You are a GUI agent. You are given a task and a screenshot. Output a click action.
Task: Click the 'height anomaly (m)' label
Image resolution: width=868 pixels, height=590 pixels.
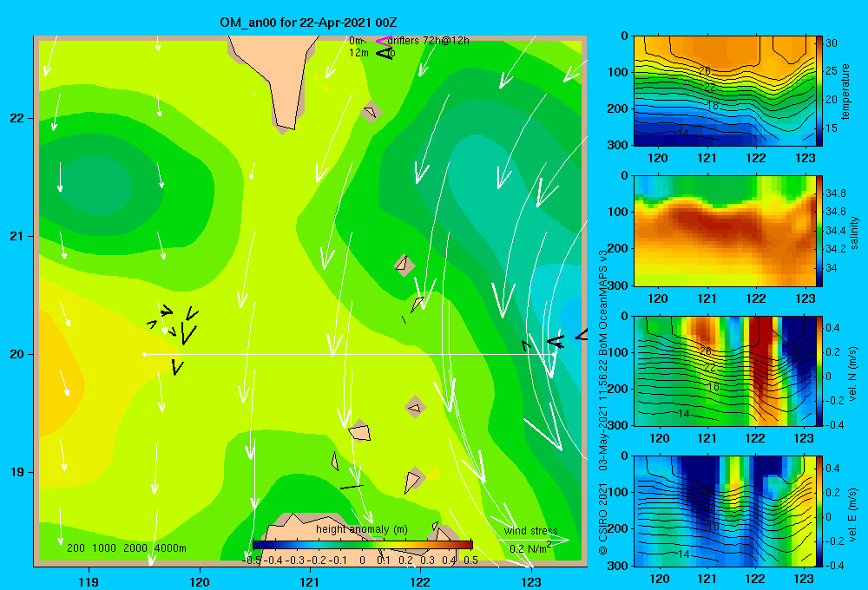[x=362, y=529]
